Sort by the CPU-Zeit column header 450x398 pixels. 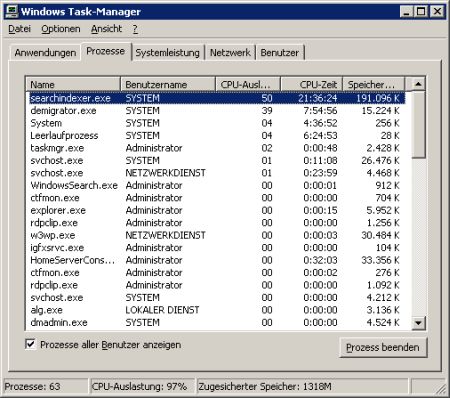[312, 85]
